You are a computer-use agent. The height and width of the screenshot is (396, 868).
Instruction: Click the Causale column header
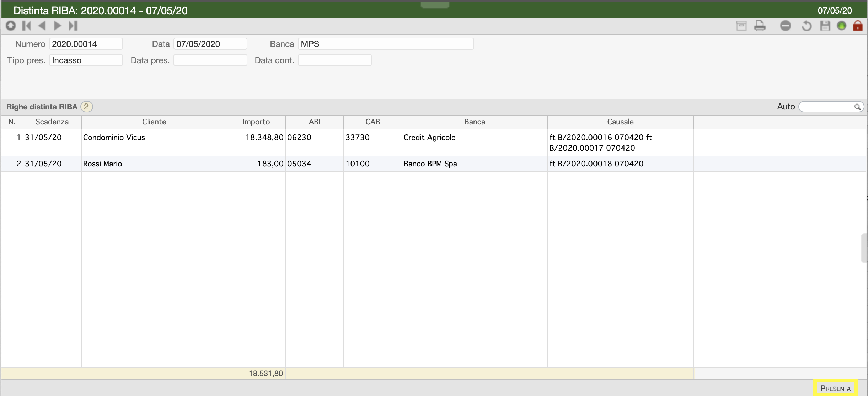[x=621, y=122]
